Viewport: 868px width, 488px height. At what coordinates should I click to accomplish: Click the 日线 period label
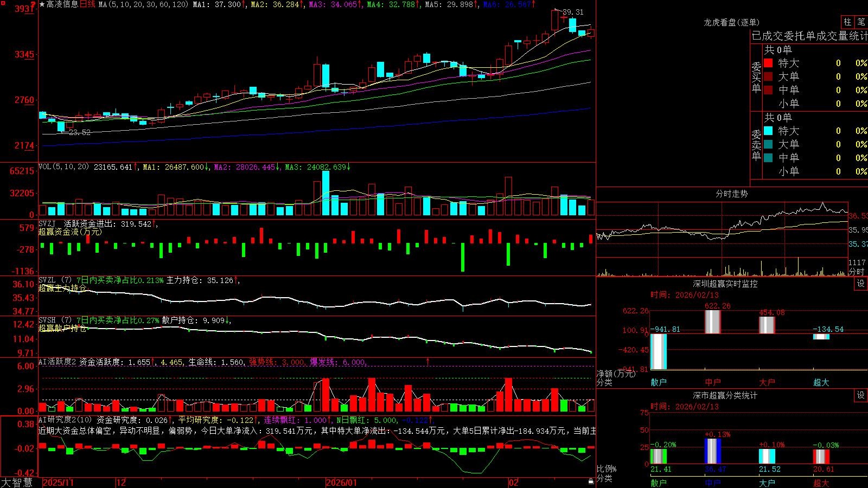[87, 4]
